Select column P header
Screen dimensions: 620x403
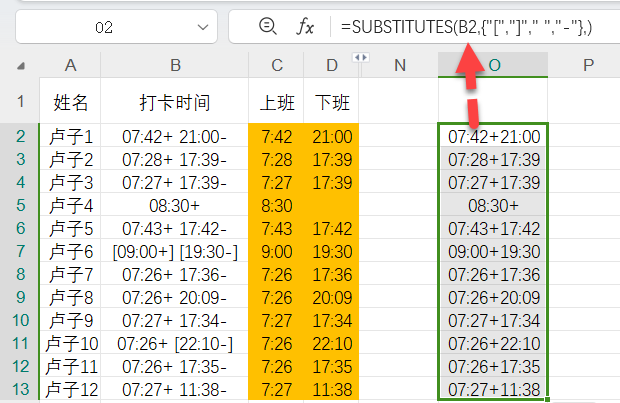point(588,65)
